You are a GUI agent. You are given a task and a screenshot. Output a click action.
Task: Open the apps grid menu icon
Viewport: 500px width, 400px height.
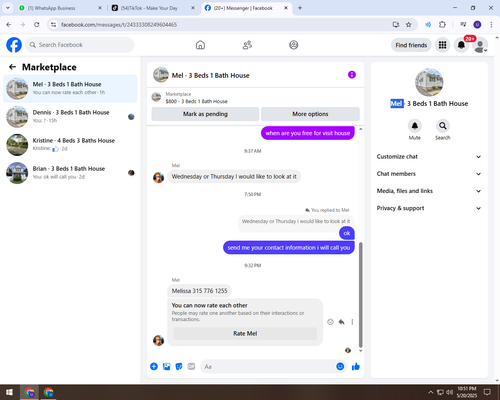click(x=442, y=45)
